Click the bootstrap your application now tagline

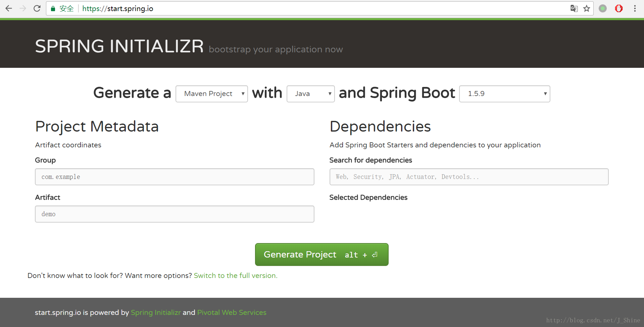(276, 49)
